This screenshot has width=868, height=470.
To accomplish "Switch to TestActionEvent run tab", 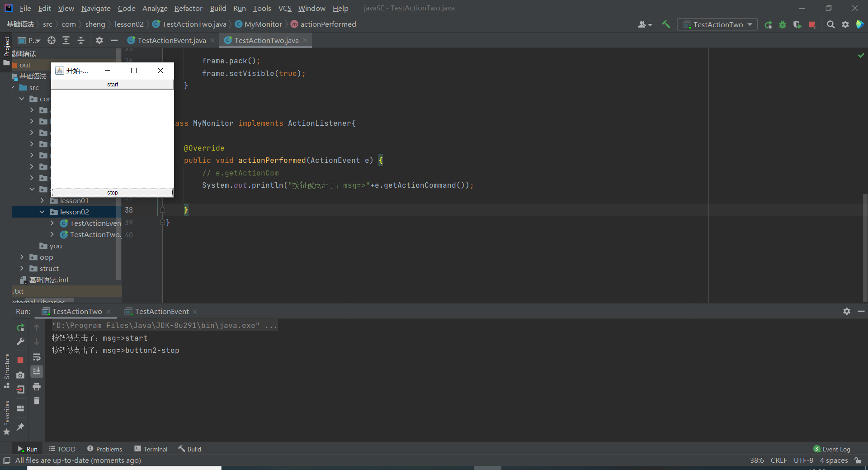I will tap(161, 311).
